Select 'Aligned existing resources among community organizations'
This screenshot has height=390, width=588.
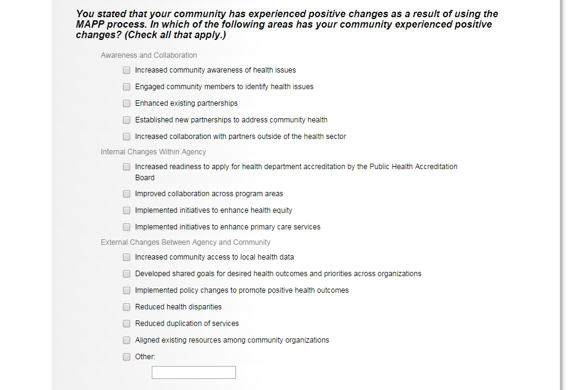click(x=127, y=340)
